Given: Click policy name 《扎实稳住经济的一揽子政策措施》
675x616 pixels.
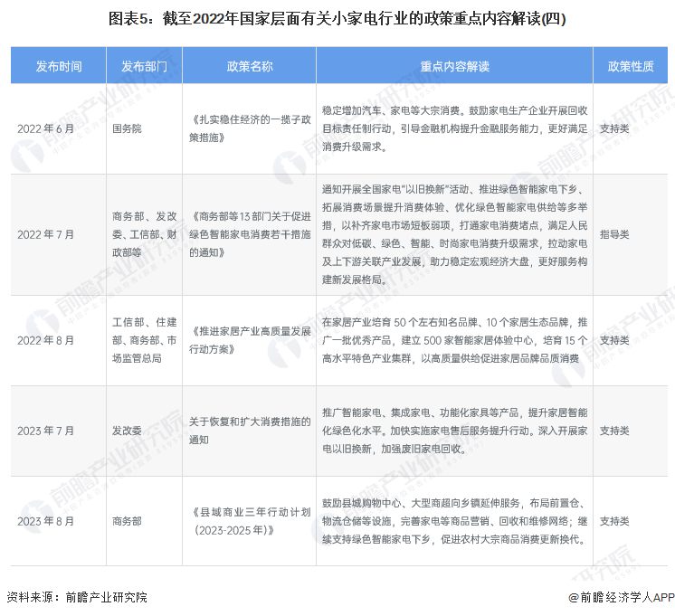Looking at the screenshot, I should click(250, 128).
